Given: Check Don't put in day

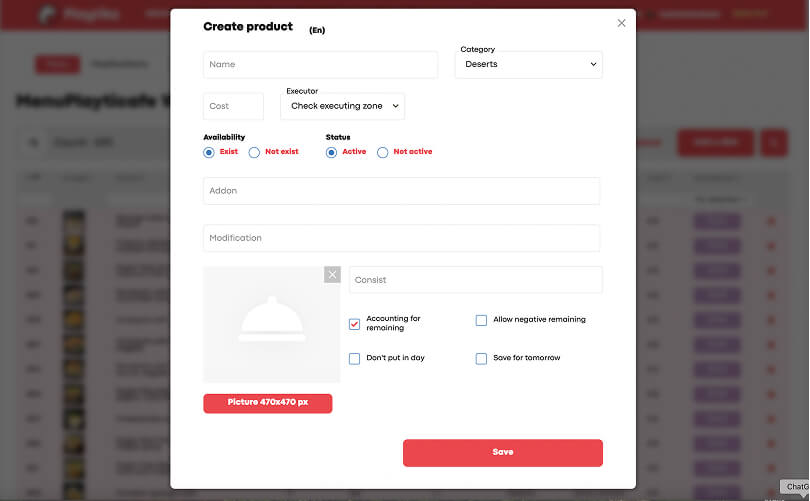Looking at the screenshot, I should pyautogui.click(x=354, y=358).
